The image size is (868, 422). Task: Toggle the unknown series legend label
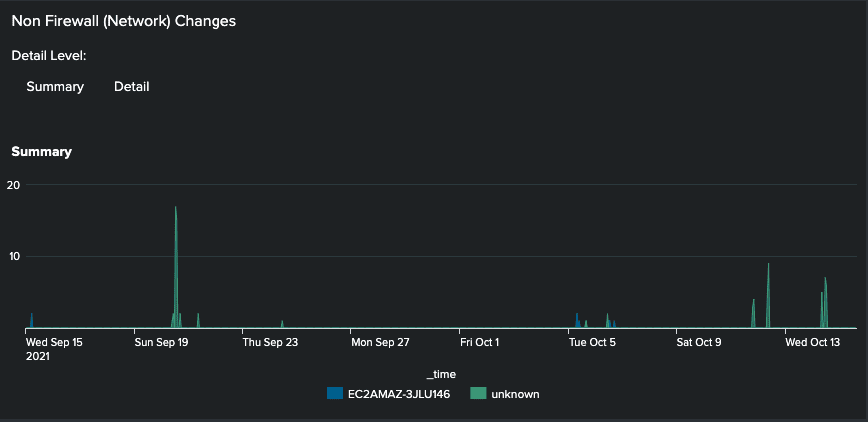(x=515, y=394)
